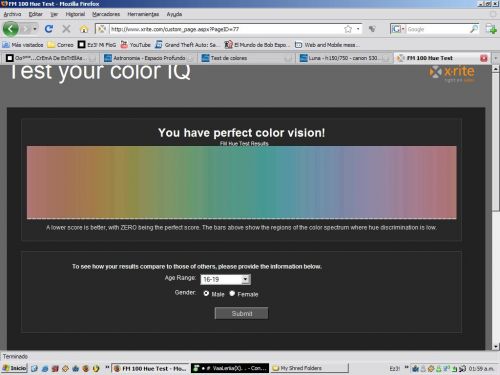
Task: Click the vertical scrollbar thumb
Action: point(496,142)
